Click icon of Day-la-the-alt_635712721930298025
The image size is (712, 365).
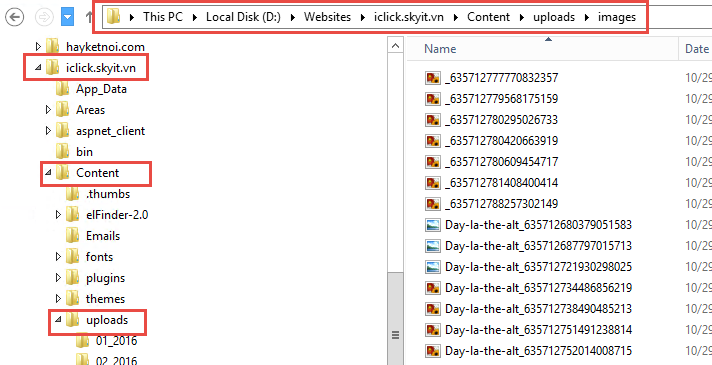click(433, 266)
